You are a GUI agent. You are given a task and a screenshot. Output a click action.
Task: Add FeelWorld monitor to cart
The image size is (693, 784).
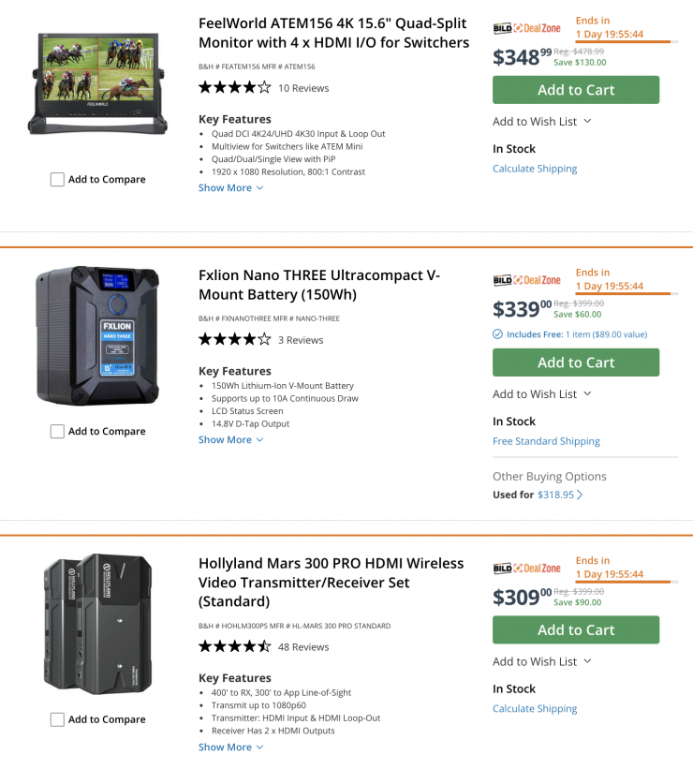pyautogui.click(x=576, y=90)
